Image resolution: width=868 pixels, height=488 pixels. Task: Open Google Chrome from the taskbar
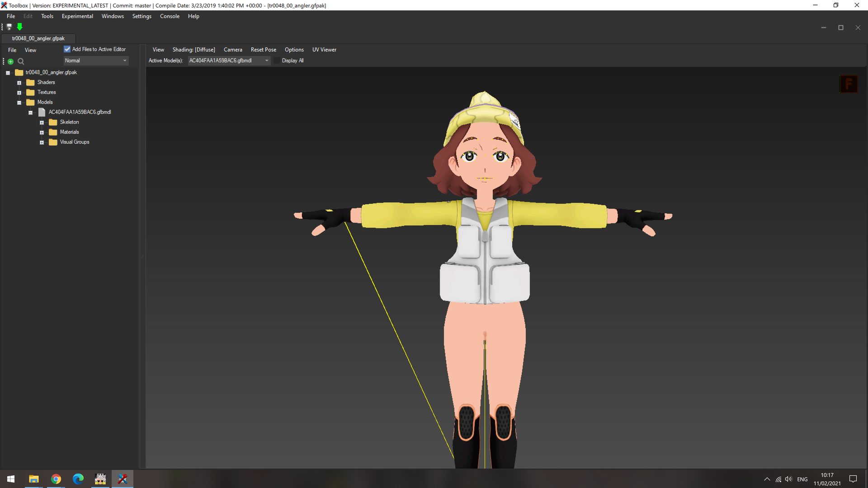pos(56,479)
